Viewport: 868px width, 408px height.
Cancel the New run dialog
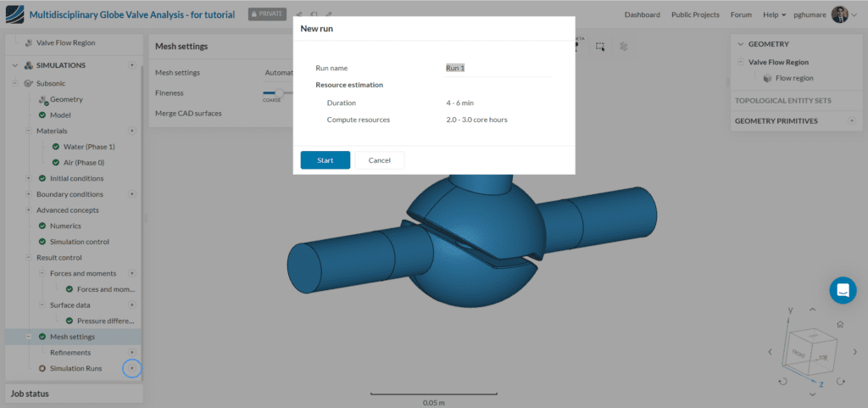379,160
